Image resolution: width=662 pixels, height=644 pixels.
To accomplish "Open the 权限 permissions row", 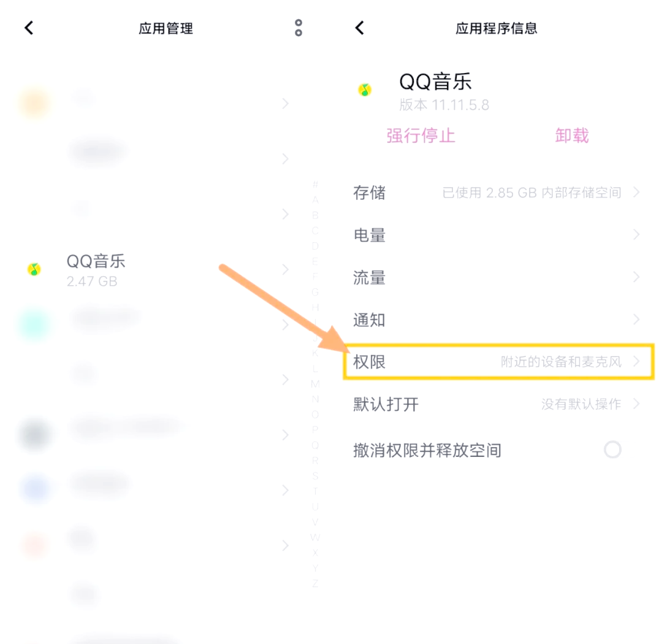I will click(496, 362).
